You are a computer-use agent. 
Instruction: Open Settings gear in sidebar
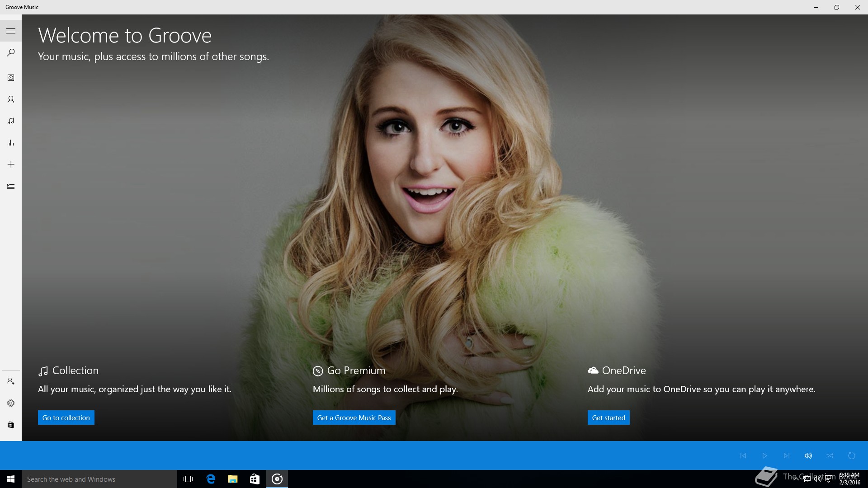tap(11, 403)
